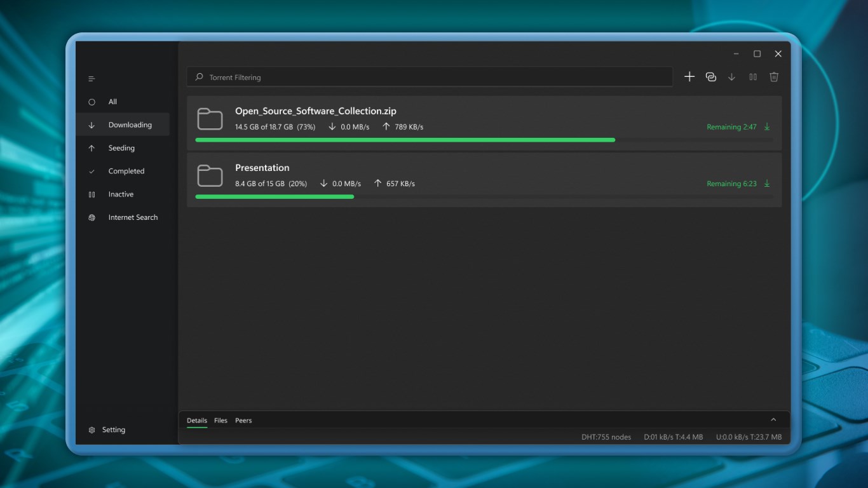Open the Peers tab
The width and height of the screenshot is (868, 488).
tap(243, 421)
